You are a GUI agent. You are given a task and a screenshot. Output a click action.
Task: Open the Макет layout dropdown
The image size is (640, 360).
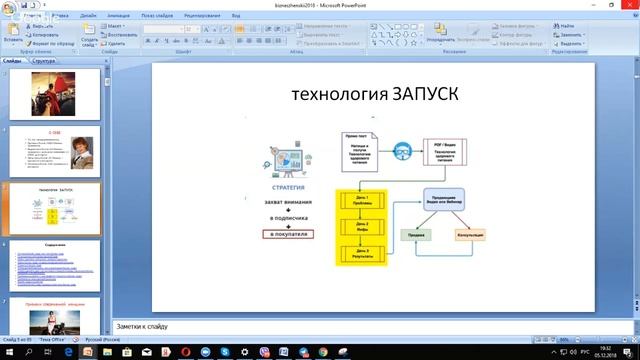coord(113,26)
